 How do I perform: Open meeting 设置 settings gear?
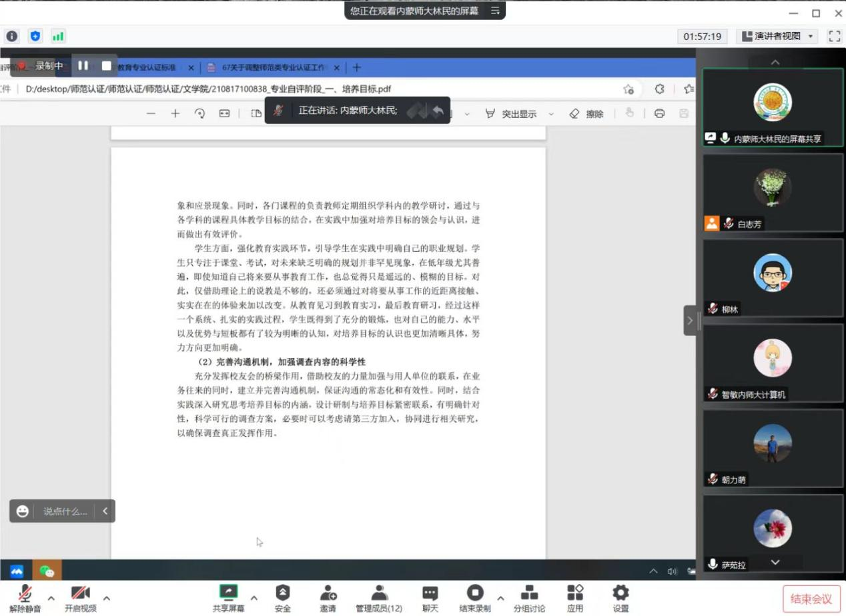[620, 598]
